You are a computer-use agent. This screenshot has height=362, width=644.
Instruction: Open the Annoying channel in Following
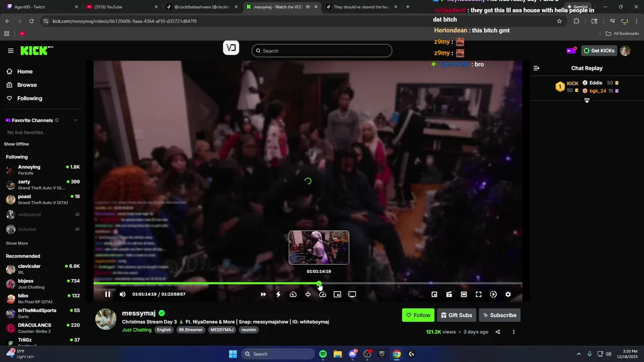pos(43,170)
